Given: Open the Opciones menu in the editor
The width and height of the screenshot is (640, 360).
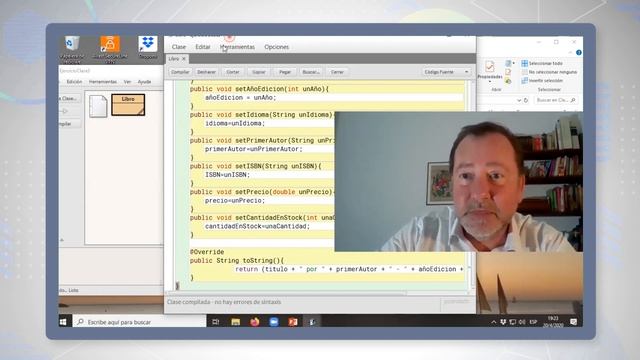Looking at the screenshot, I should click(276, 47).
